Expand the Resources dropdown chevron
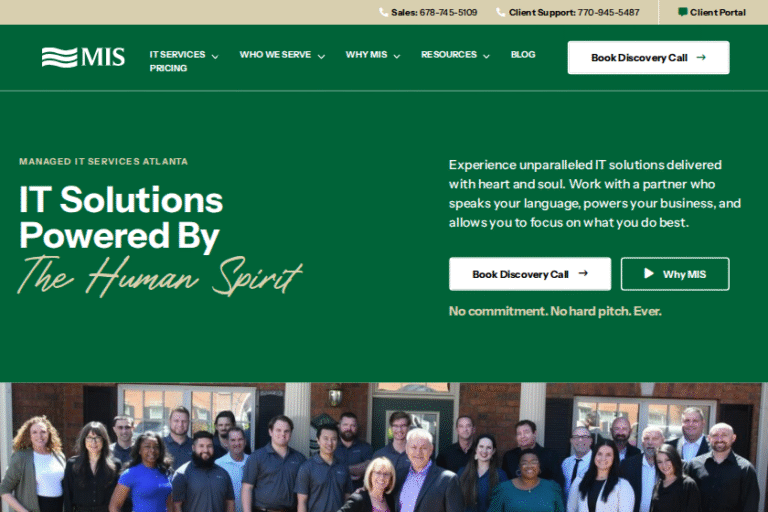 click(486, 56)
